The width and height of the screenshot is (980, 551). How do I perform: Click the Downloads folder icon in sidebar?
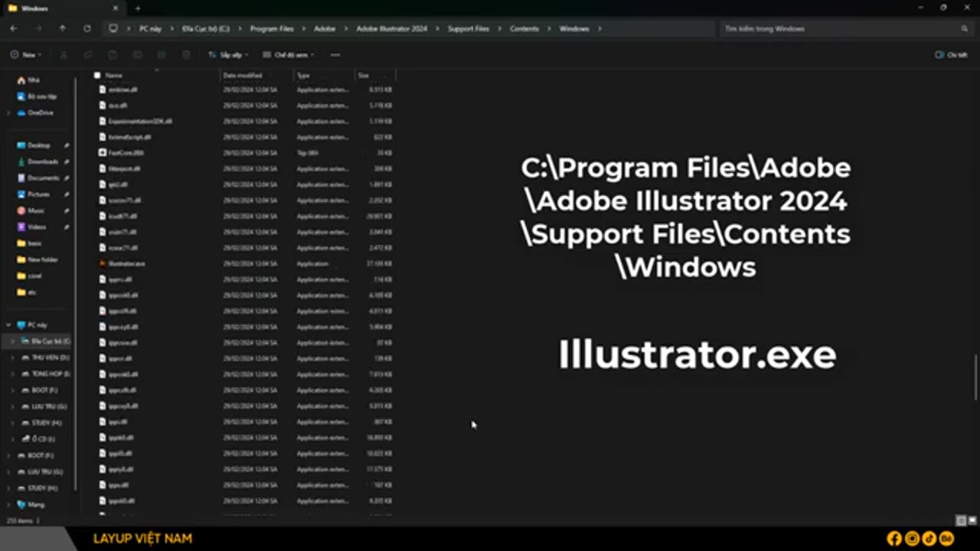pos(21,161)
